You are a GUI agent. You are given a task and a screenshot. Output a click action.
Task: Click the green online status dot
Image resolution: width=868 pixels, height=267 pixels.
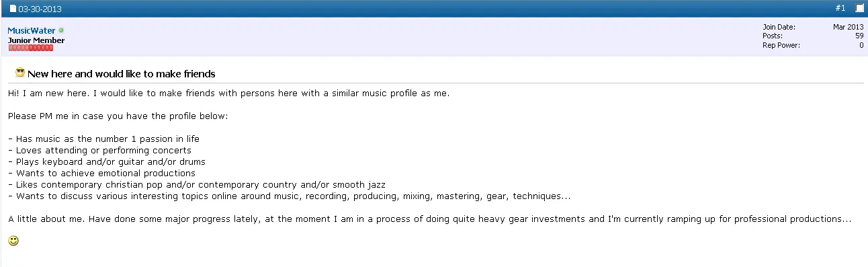coord(61,30)
